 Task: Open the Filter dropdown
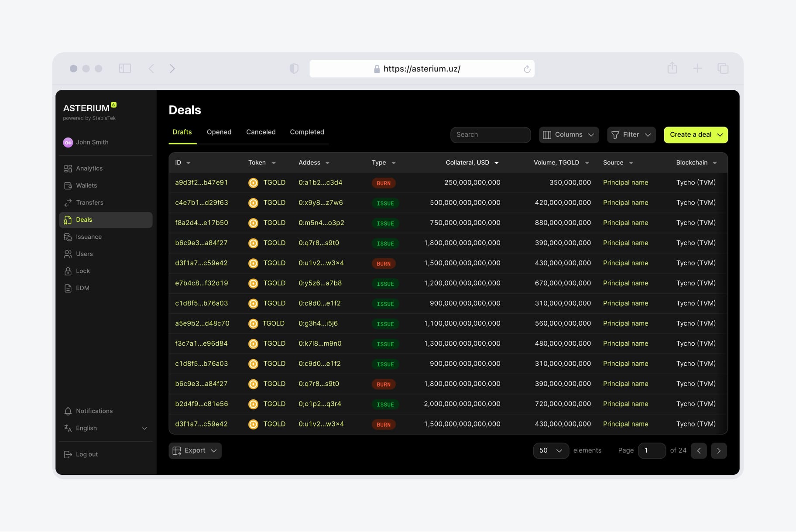pyautogui.click(x=631, y=135)
